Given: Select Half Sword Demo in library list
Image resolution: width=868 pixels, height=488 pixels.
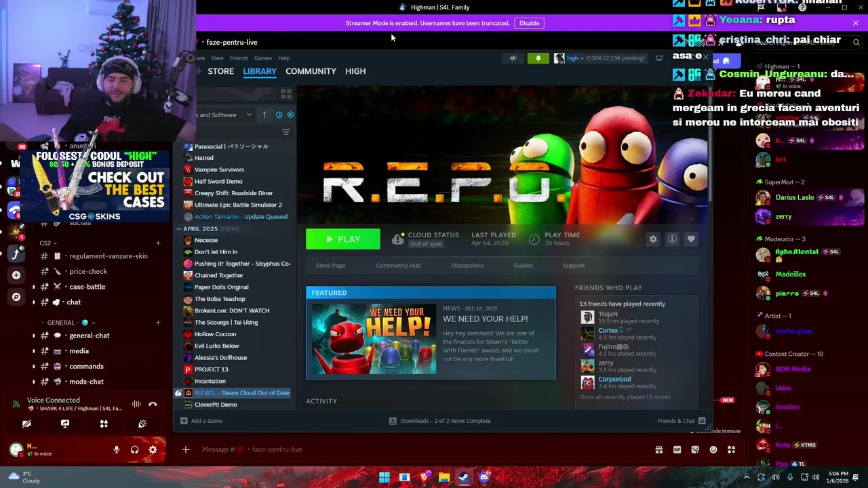Looking at the screenshot, I should [218, 182].
